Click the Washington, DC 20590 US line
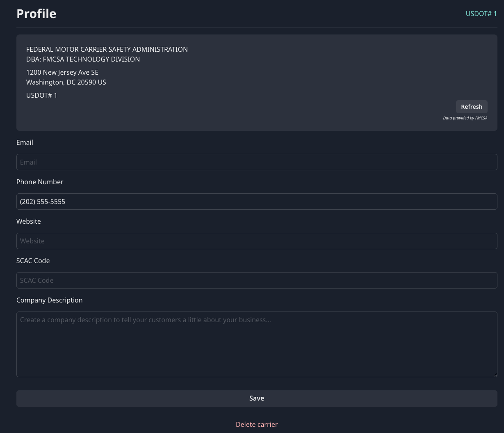 [66, 82]
